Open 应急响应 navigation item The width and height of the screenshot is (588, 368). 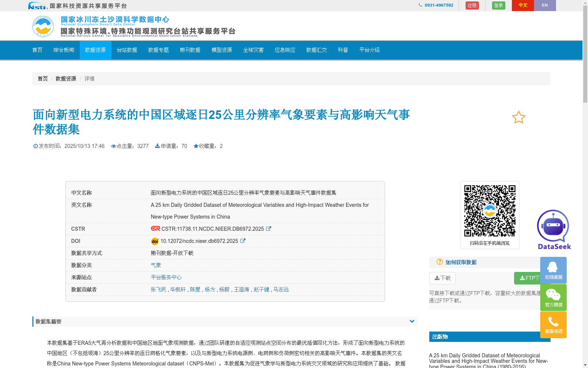pyautogui.click(x=285, y=50)
